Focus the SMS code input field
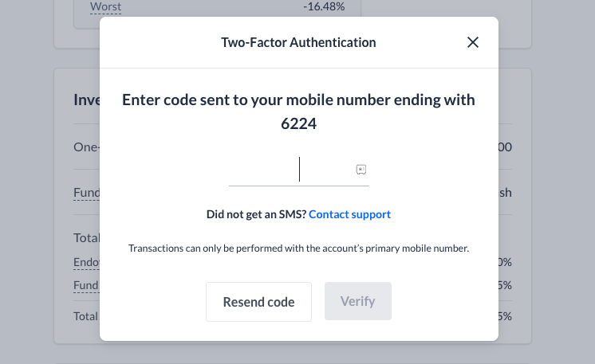The height and width of the screenshot is (364, 595). (298, 170)
